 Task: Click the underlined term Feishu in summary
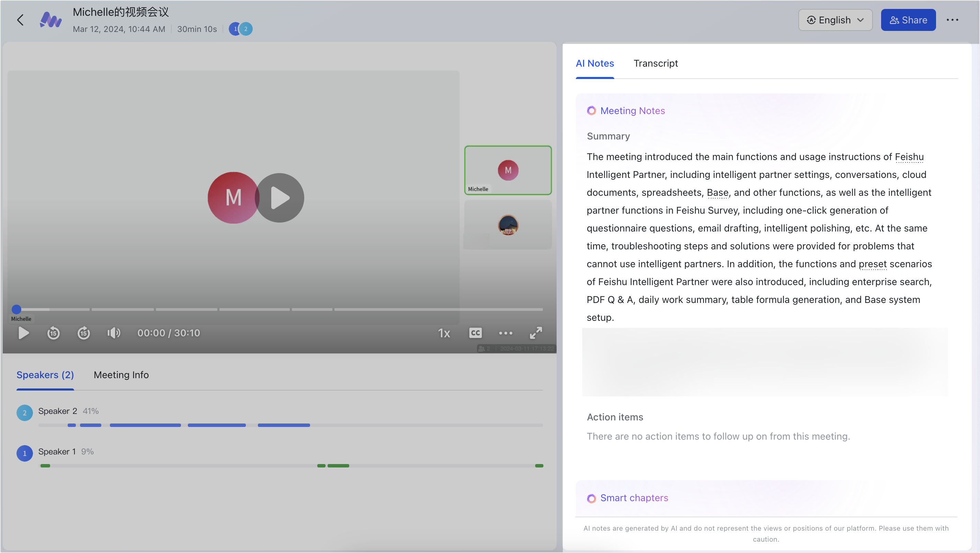coord(909,157)
